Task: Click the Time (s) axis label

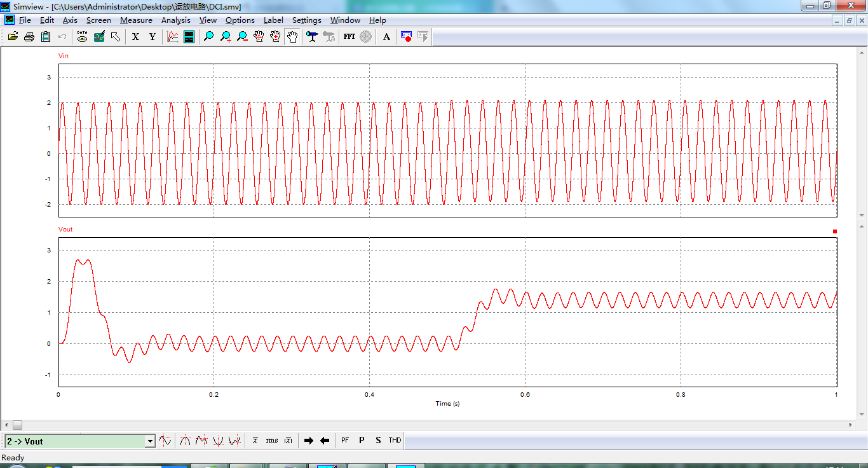Action: click(447, 403)
